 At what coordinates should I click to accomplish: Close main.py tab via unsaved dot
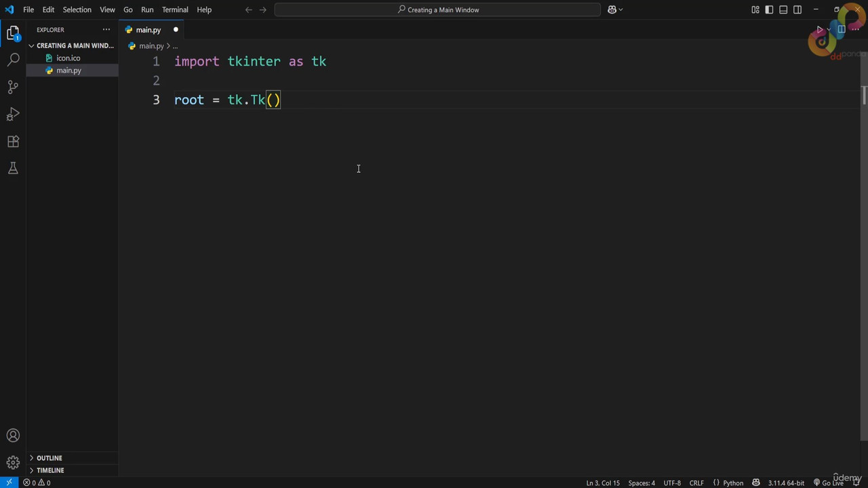coord(176,30)
